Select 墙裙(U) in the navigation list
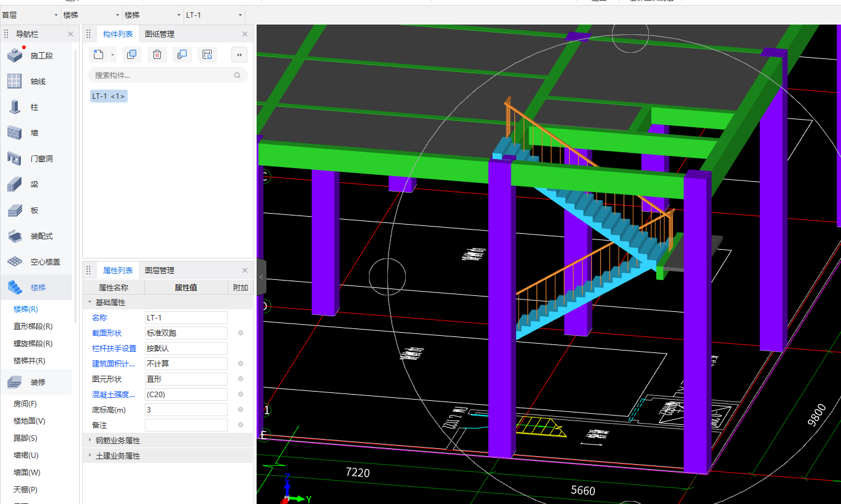 pos(26,456)
